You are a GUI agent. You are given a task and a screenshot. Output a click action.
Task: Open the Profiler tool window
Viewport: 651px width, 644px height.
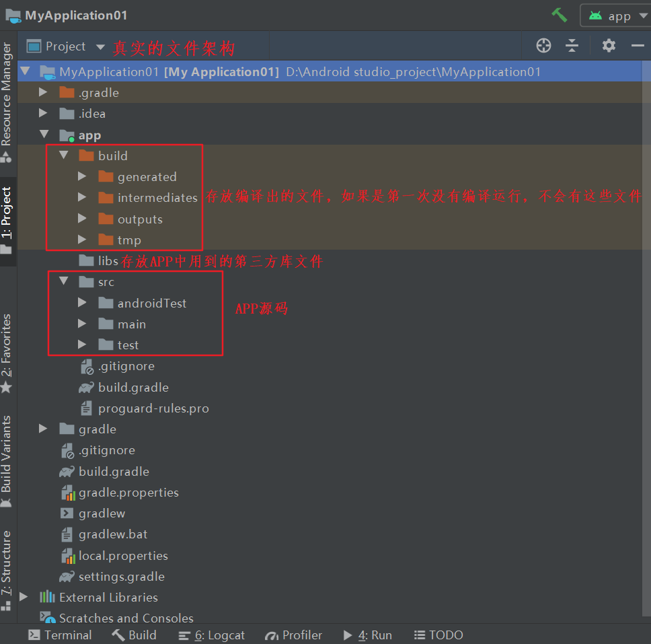(x=294, y=635)
